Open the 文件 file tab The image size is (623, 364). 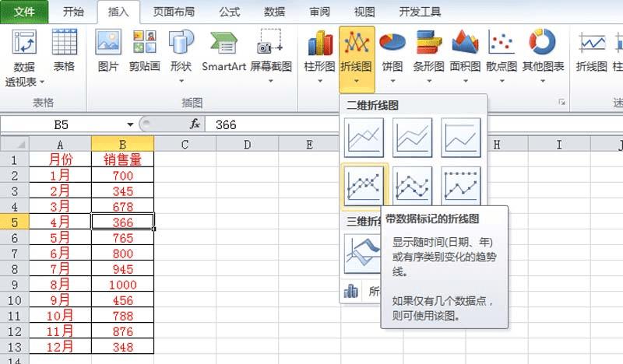tap(24, 12)
